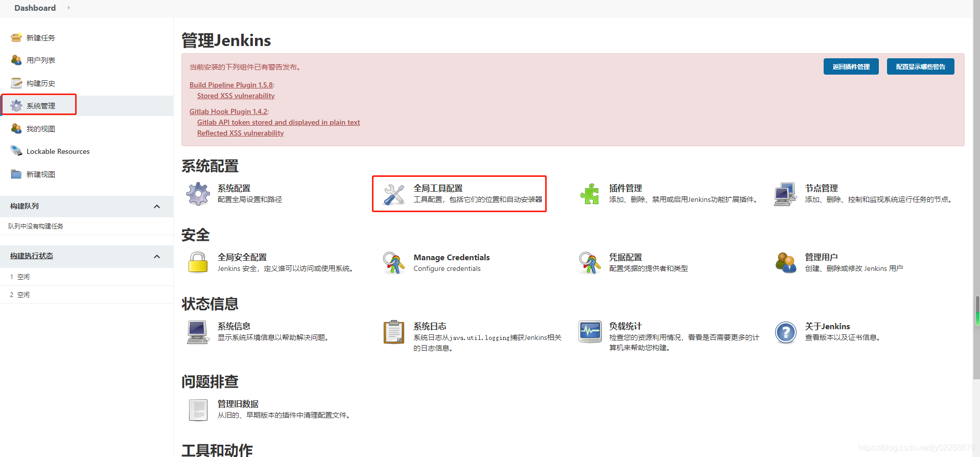Open the 负载统计 title link
Screen dimensions: 980x457
tap(625, 326)
